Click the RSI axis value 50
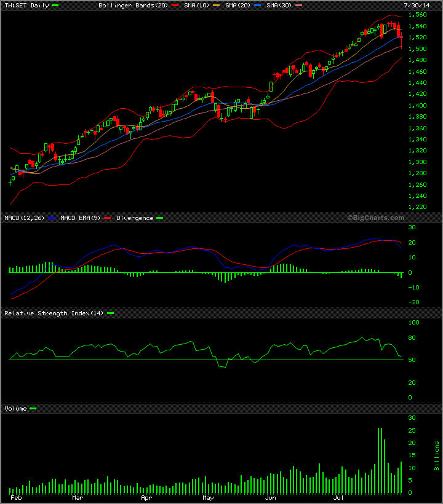Screen dimensions: 443x504 (x=412, y=360)
